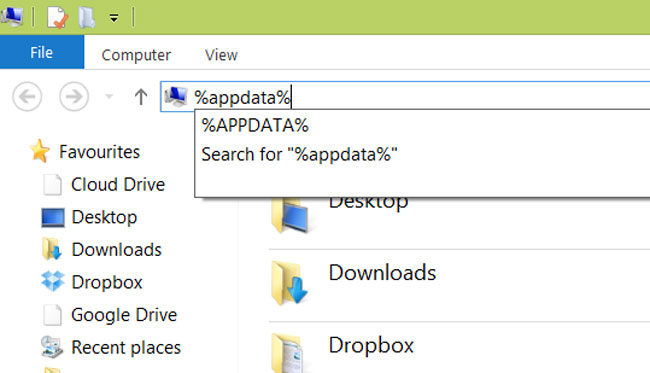Viewport: 650px width, 373px height.
Task: Click the Desktop monitor icon in sidebar
Action: [53, 218]
